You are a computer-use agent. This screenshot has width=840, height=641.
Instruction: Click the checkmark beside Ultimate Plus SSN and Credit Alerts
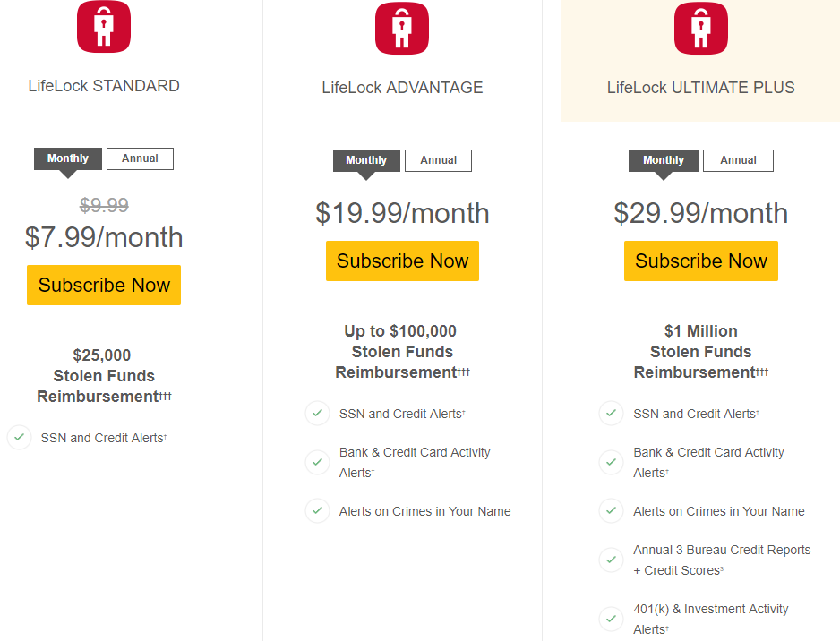pyautogui.click(x=612, y=414)
